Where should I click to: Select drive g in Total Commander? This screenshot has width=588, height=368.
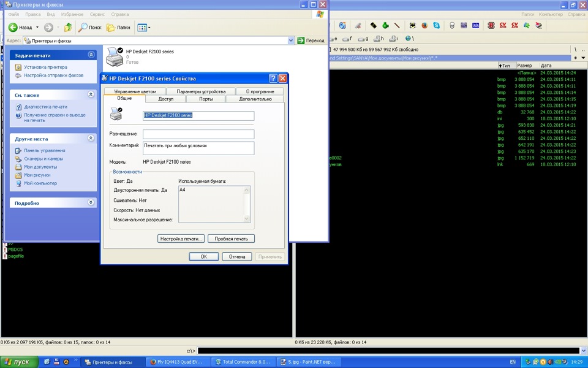(x=363, y=38)
